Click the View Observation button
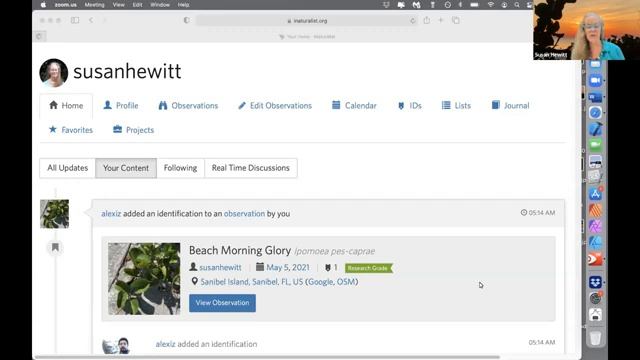Screen dimensions: 640x360 tap(222, 303)
